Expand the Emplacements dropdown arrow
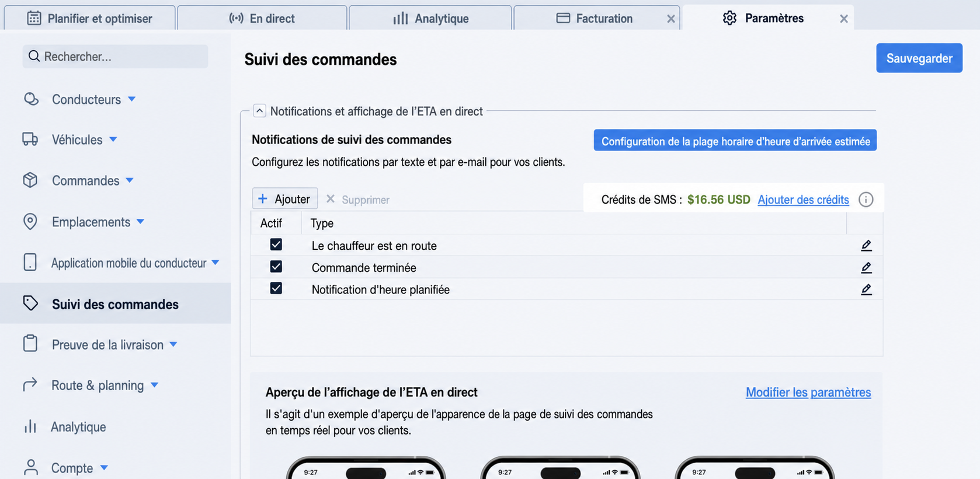Image resolution: width=980 pixels, height=479 pixels. [140, 222]
